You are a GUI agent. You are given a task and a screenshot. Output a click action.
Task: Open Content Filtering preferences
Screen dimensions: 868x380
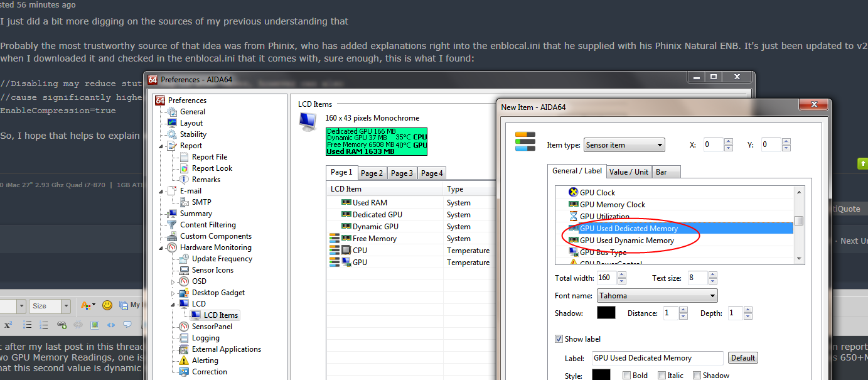click(208, 225)
